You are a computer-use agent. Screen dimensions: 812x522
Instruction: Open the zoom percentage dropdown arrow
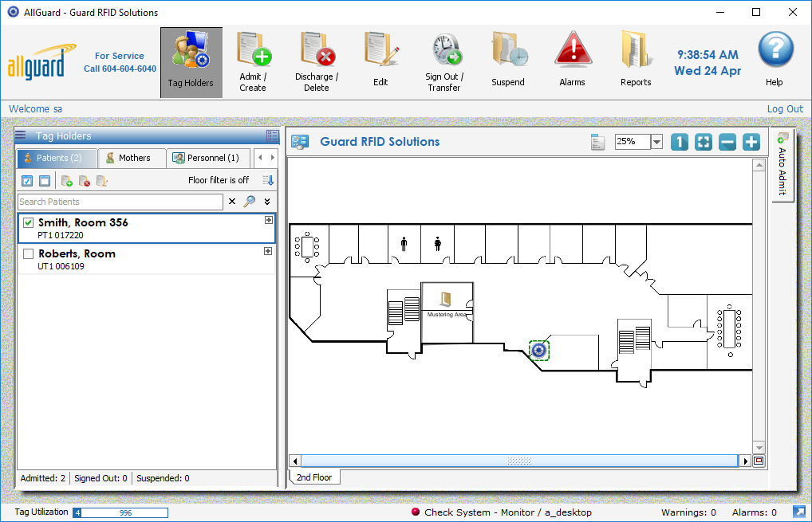coord(656,142)
